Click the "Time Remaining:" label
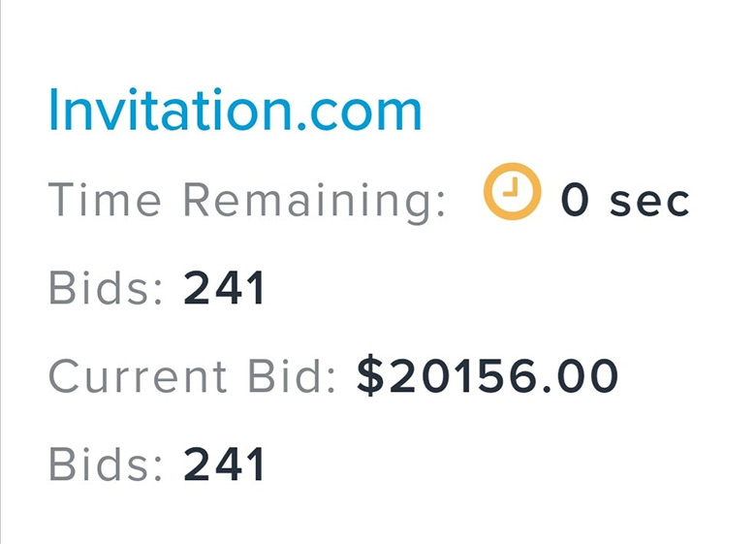This screenshot has height=544, width=756. point(247,203)
